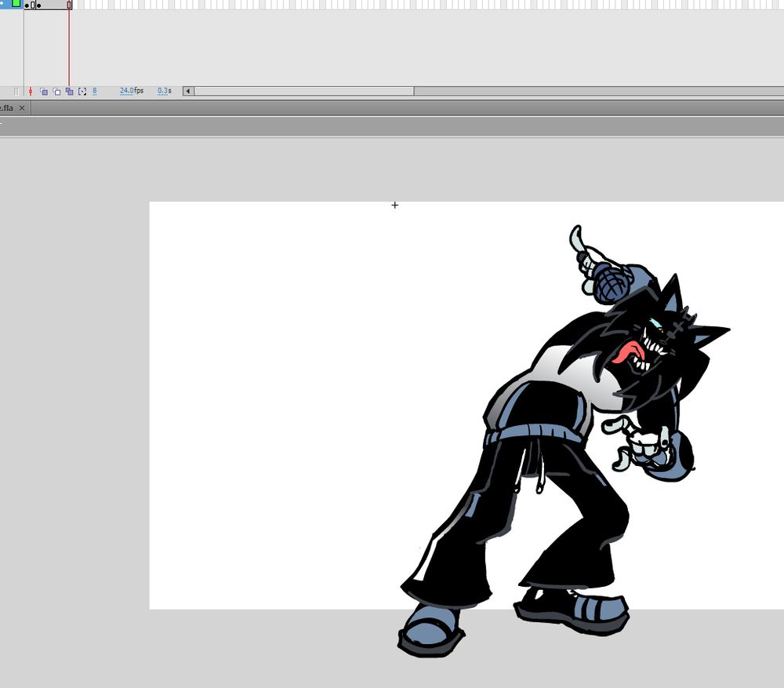
Task: Click the current frame number 8
Action: click(x=95, y=91)
